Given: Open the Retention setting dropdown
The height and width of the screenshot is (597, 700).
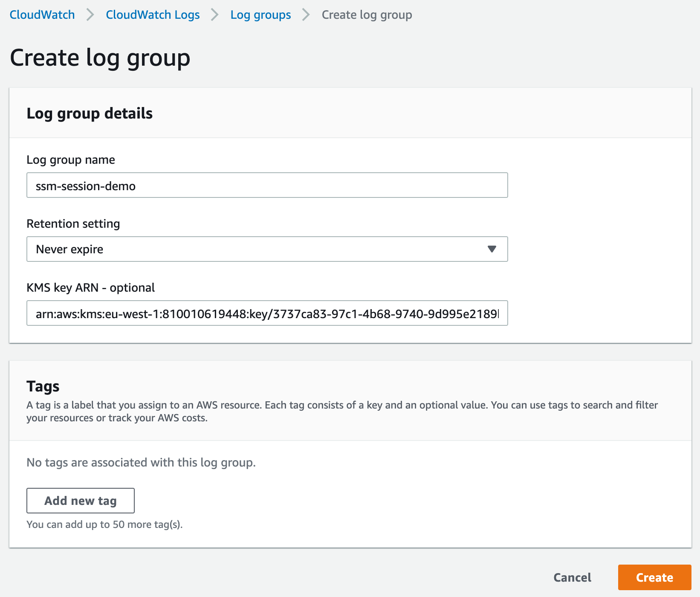Looking at the screenshot, I should tap(267, 249).
